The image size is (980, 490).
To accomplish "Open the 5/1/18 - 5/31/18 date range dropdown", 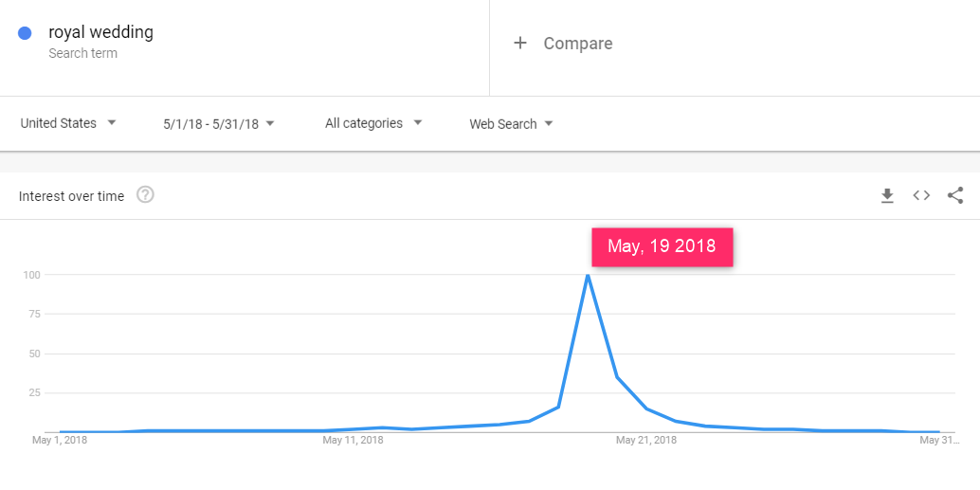I will (x=219, y=124).
